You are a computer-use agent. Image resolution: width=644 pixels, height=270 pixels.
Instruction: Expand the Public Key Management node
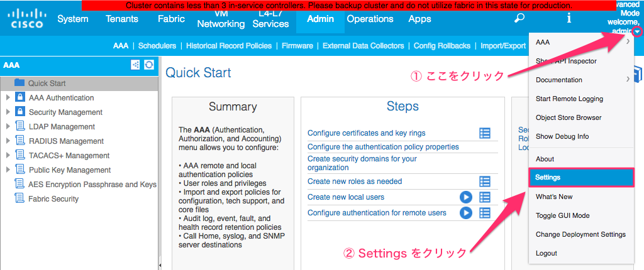coord(8,170)
